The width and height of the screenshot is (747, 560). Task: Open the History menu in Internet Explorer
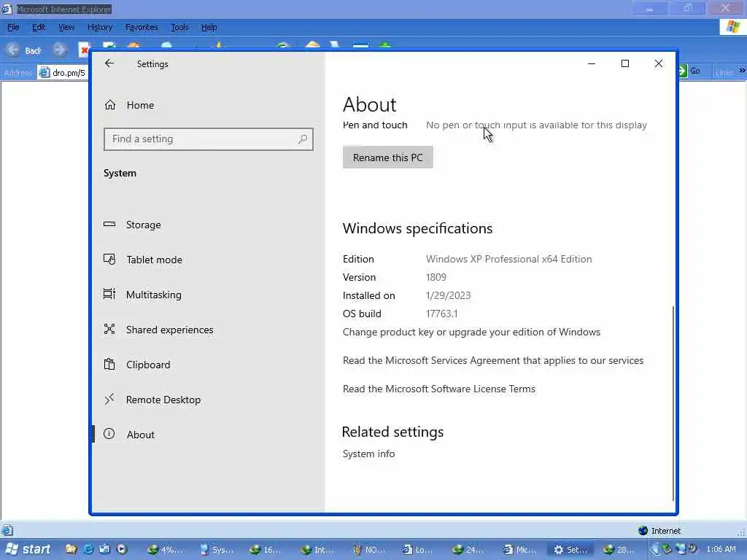click(99, 27)
